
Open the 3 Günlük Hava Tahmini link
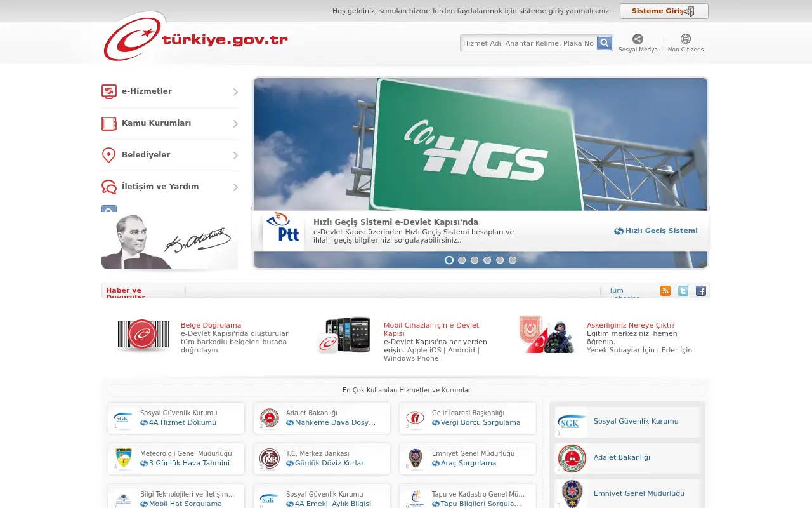coord(185,464)
